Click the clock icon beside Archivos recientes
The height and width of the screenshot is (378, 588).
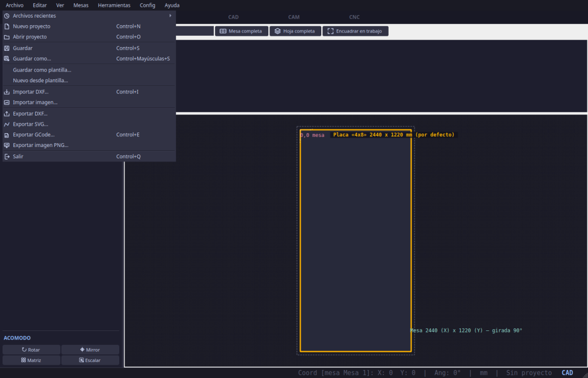(x=7, y=16)
